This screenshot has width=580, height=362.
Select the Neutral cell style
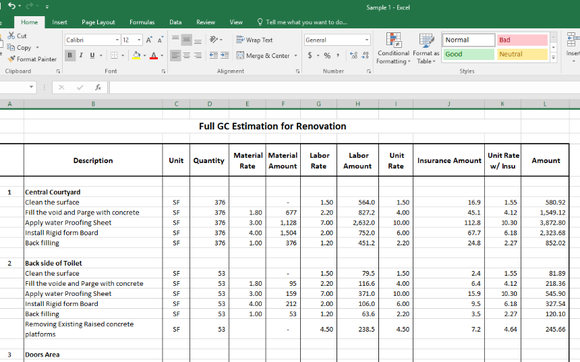click(522, 54)
